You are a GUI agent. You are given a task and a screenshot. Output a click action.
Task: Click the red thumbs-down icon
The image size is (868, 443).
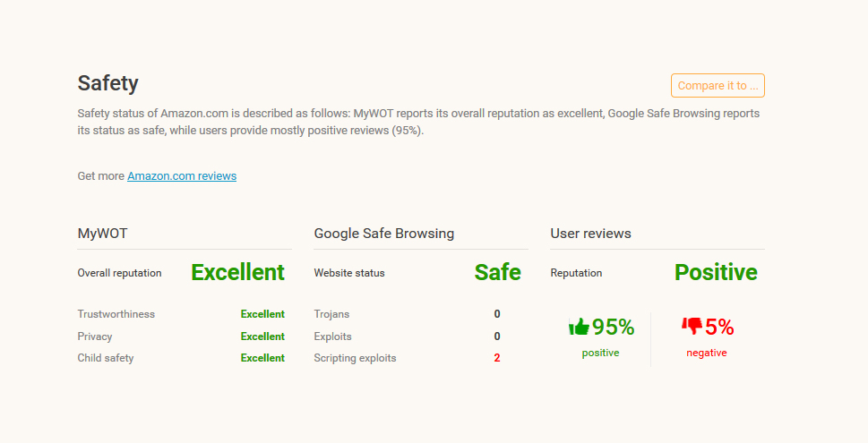tap(692, 327)
